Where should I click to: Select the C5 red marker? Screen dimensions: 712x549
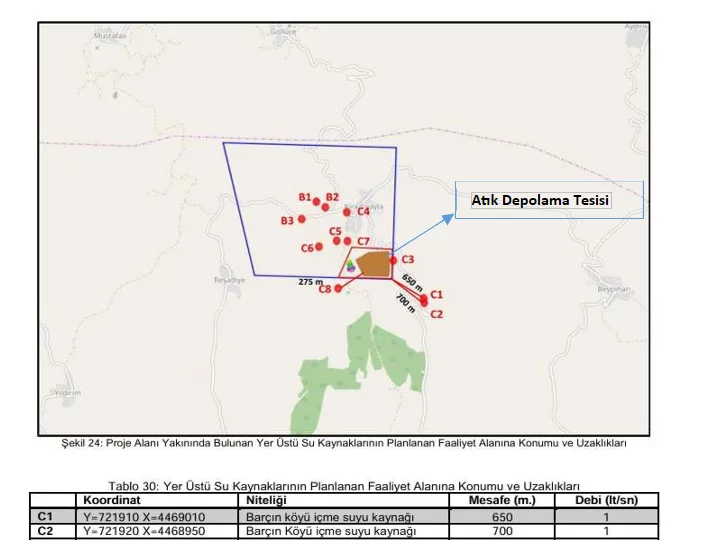click(x=337, y=240)
